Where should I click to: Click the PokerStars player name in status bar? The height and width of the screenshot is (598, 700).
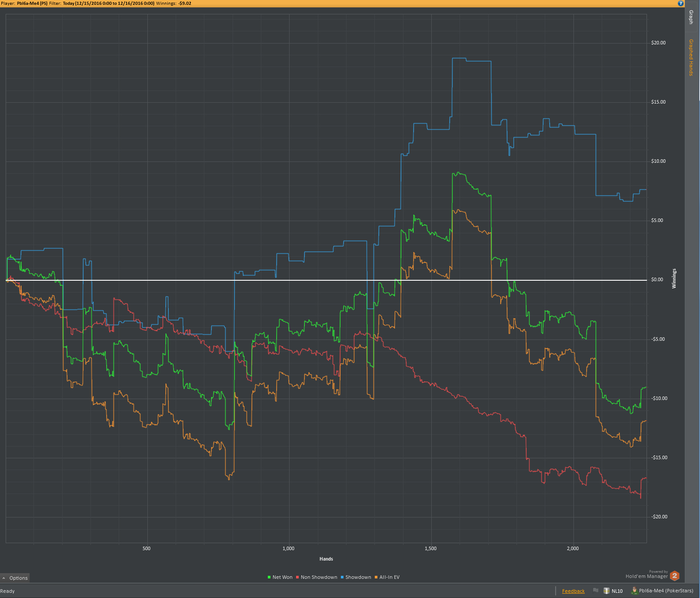666,591
